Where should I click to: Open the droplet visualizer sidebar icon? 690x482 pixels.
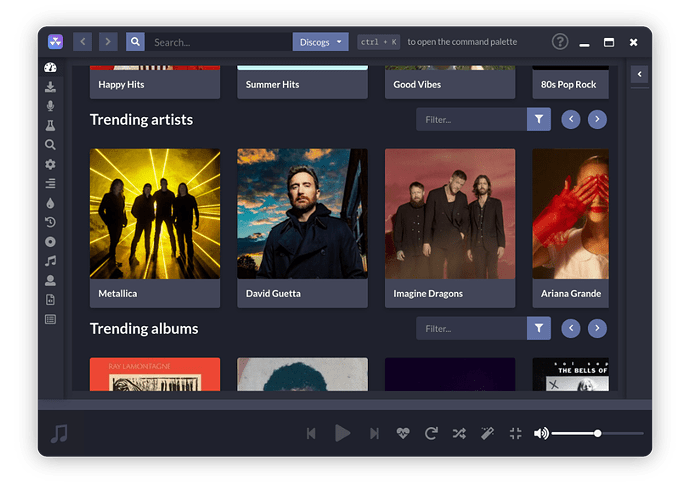[x=50, y=203]
